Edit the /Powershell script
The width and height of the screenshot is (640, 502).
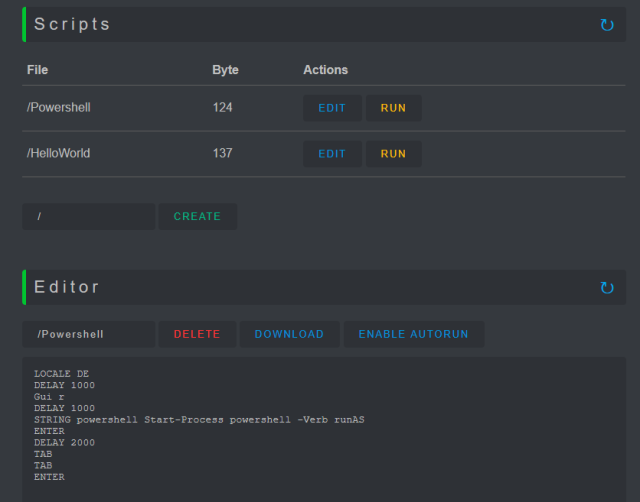[332, 108]
